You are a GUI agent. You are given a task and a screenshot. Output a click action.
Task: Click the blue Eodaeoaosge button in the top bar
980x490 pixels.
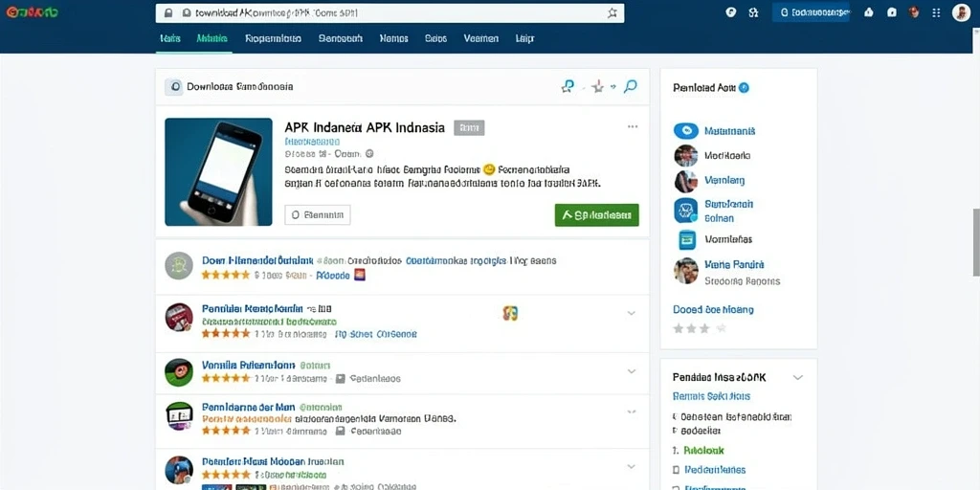811,11
